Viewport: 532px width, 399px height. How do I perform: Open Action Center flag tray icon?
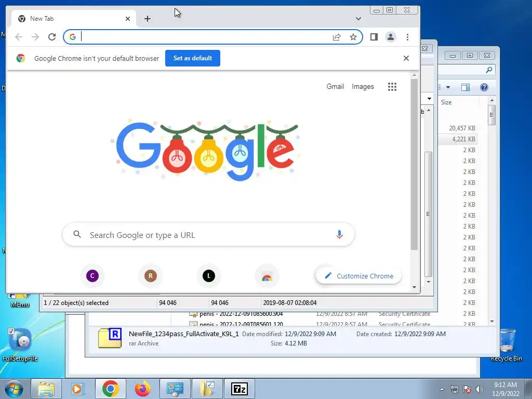pyautogui.click(x=467, y=389)
